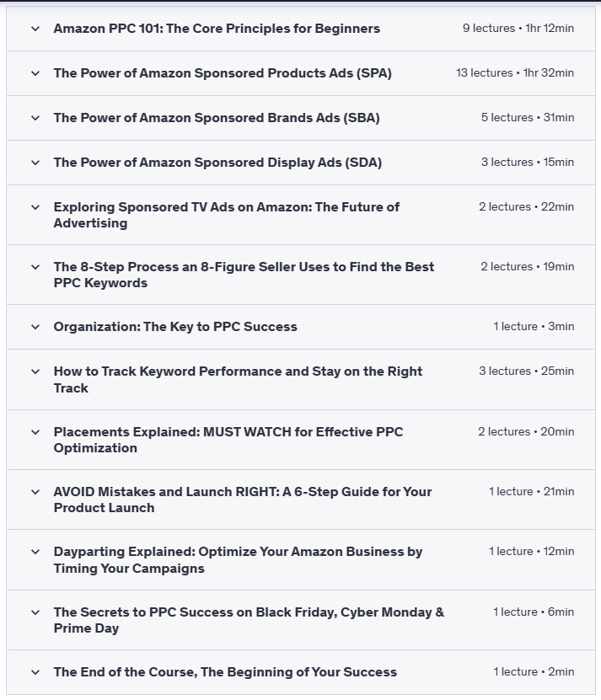Expand the 8-Step PPC Keywords section
The height and width of the screenshot is (700, 601).
tap(35, 266)
